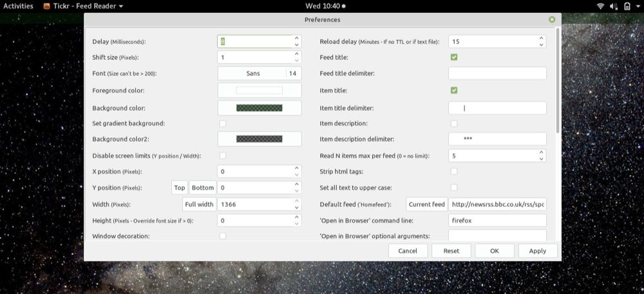Open the Foreground color picker
644x294 pixels.
pos(260,90)
